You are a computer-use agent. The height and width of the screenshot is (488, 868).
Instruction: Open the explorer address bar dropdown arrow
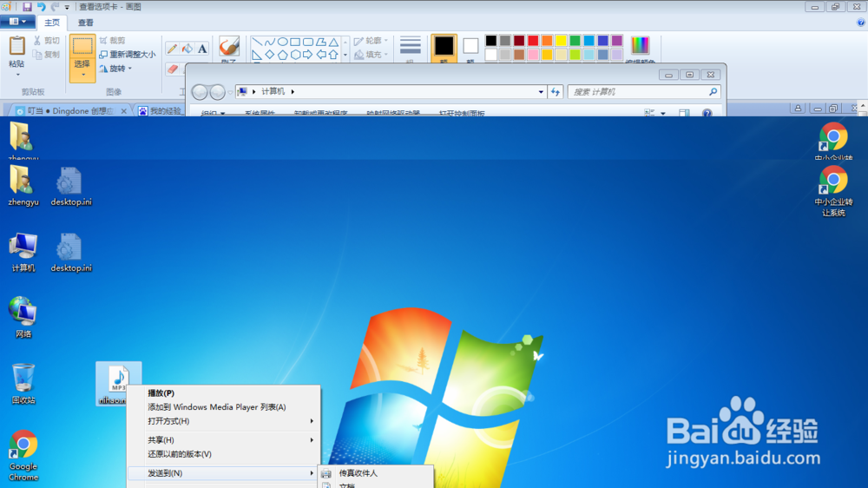click(x=541, y=92)
